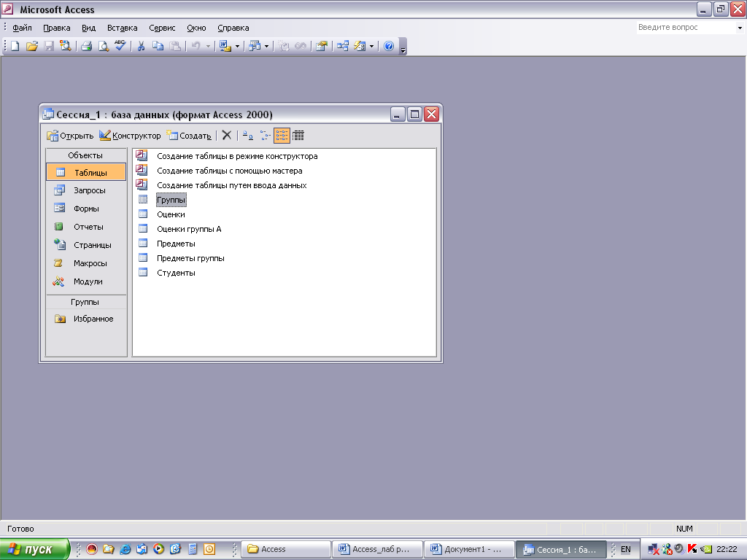Click the EN language indicator
747x560 pixels.
pyautogui.click(x=626, y=549)
